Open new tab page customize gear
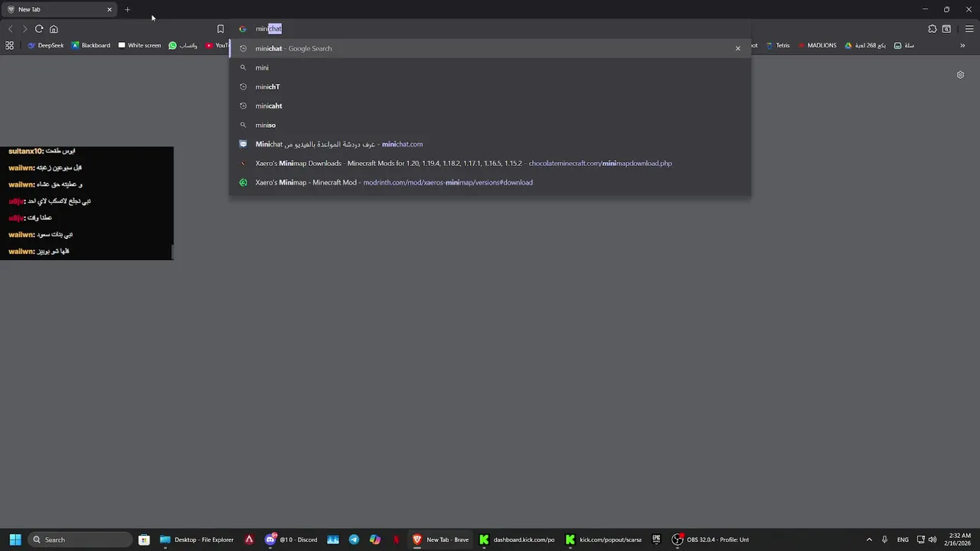 pyautogui.click(x=960, y=75)
